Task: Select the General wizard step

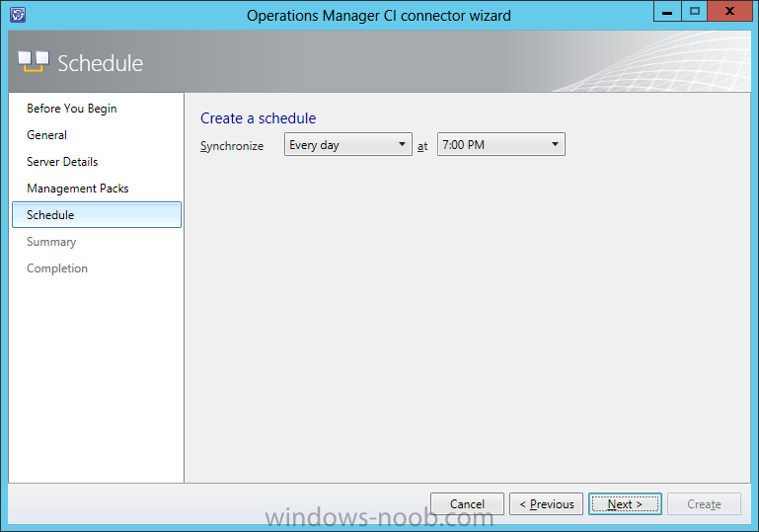Action: click(47, 135)
